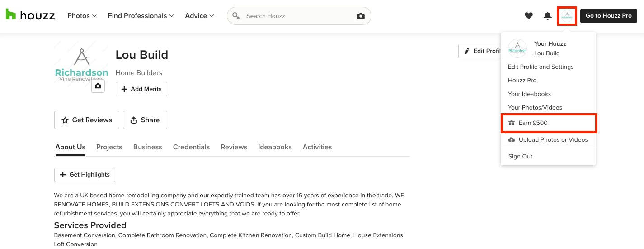Click into the Search Houzz field
Viewport: 644px width, 249px height.
298,16
